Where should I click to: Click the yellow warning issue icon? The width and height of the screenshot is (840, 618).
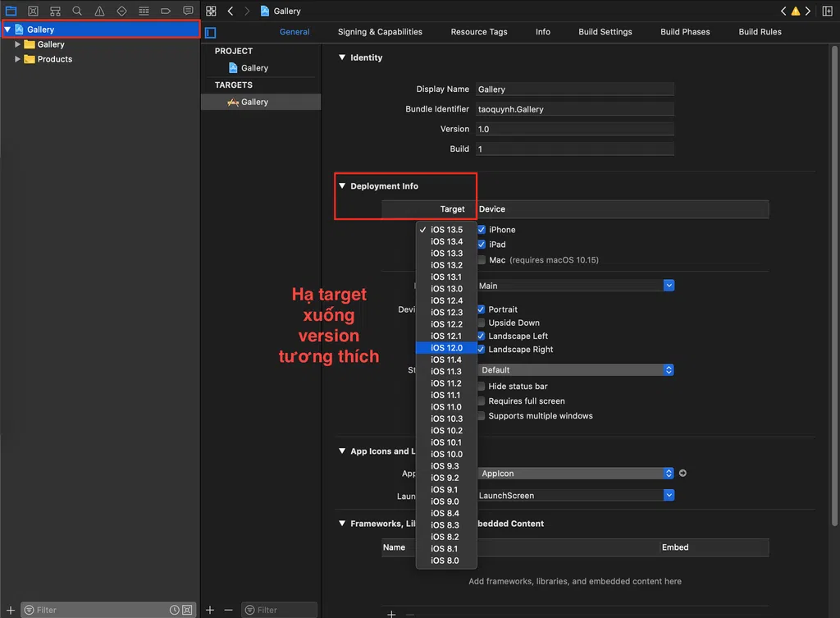click(x=796, y=11)
